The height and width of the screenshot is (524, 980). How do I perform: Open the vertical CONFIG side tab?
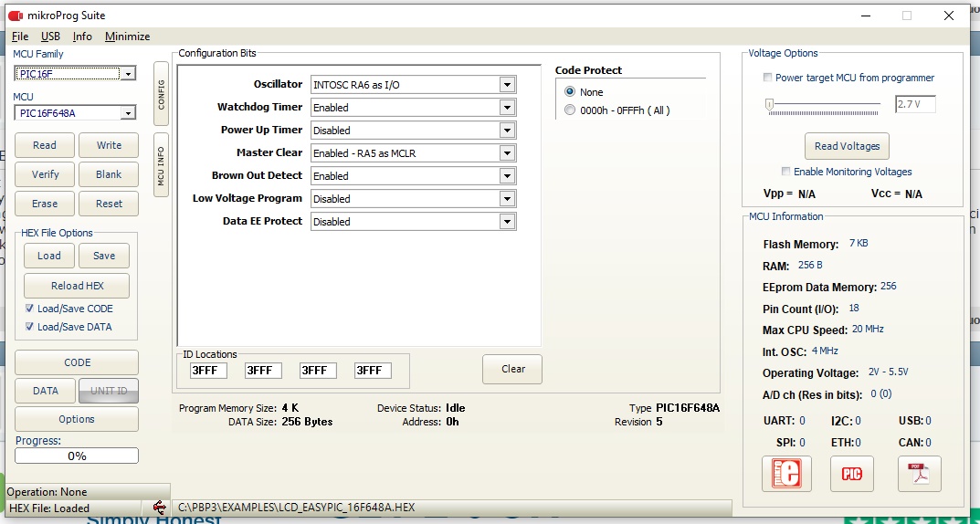pyautogui.click(x=161, y=95)
